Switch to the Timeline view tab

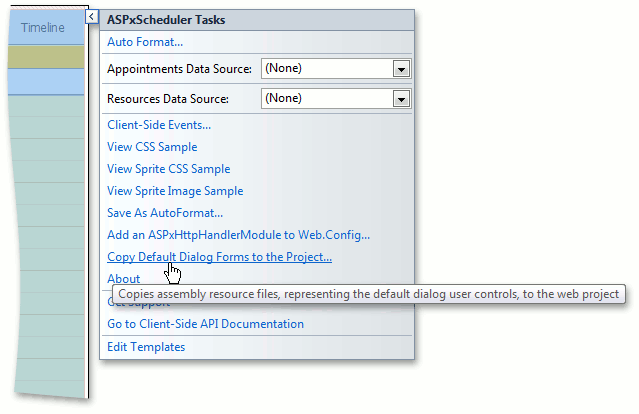pyautogui.click(x=42, y=28)
